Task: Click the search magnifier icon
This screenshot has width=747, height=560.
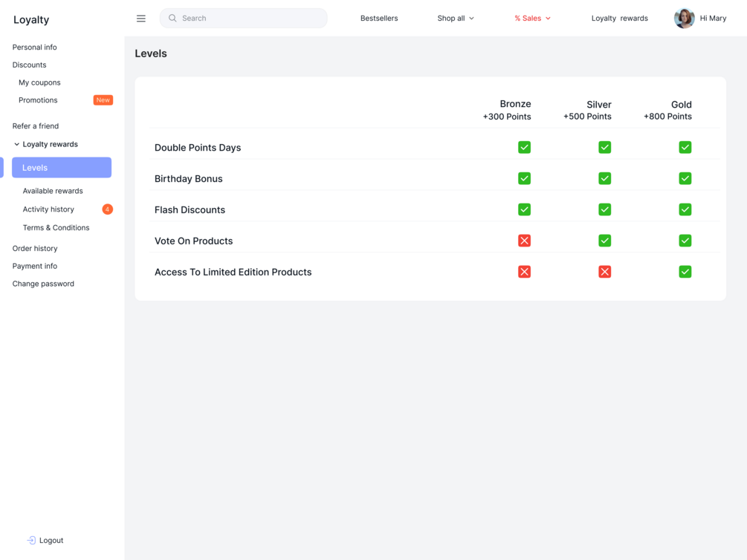Action: [172, 19]
